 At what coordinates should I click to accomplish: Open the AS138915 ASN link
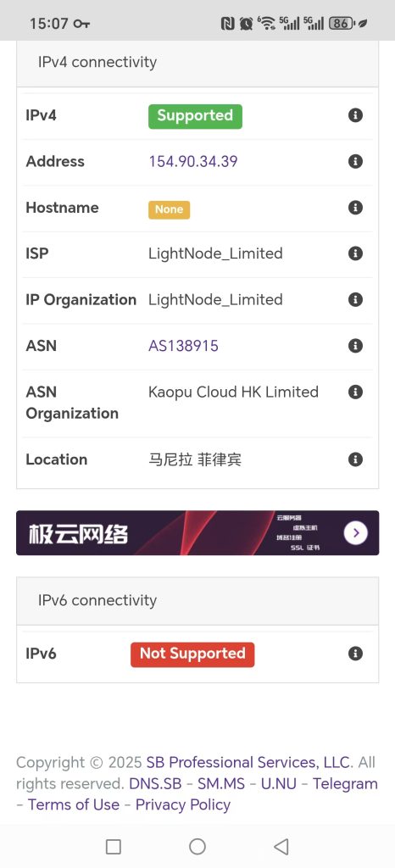[x=183, y=346]
